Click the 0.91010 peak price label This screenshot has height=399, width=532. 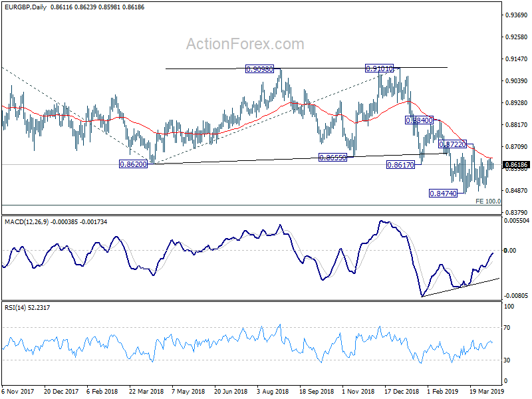[379, 68]
